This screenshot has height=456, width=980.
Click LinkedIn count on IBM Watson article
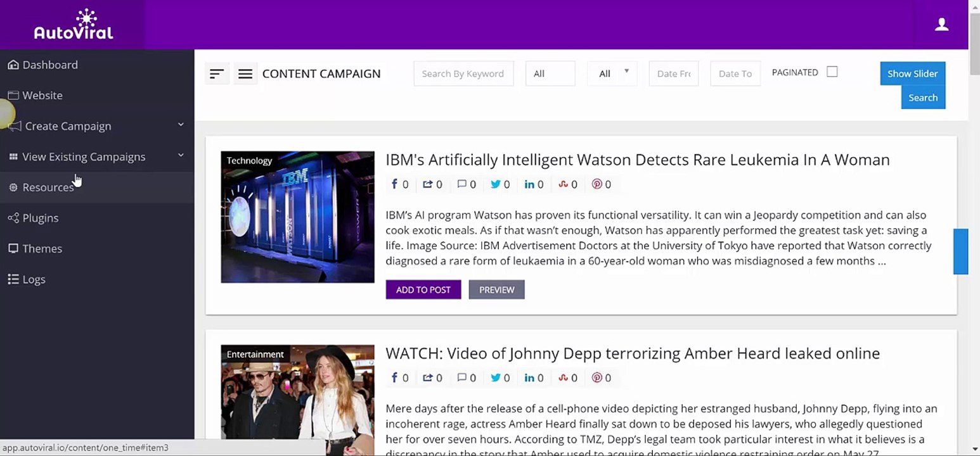(x=534, y=184)
